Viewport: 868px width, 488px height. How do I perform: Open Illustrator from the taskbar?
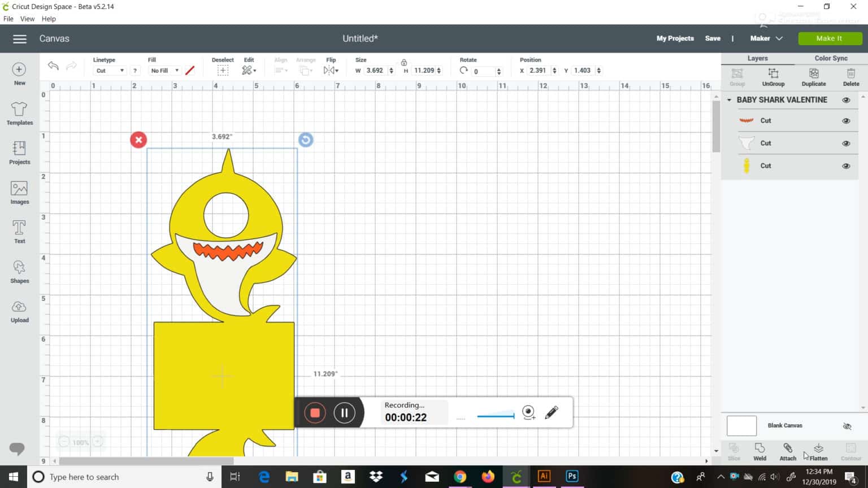tap(544, 477)
